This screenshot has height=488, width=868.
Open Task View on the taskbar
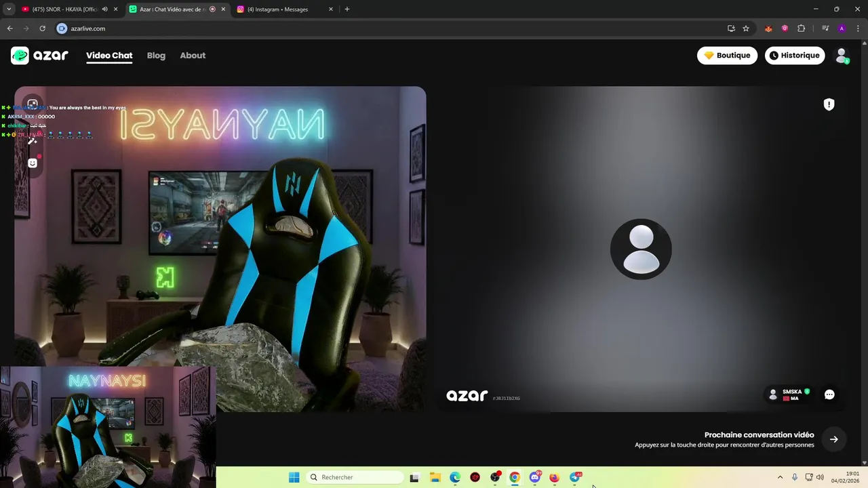click(x=414, y=477)
